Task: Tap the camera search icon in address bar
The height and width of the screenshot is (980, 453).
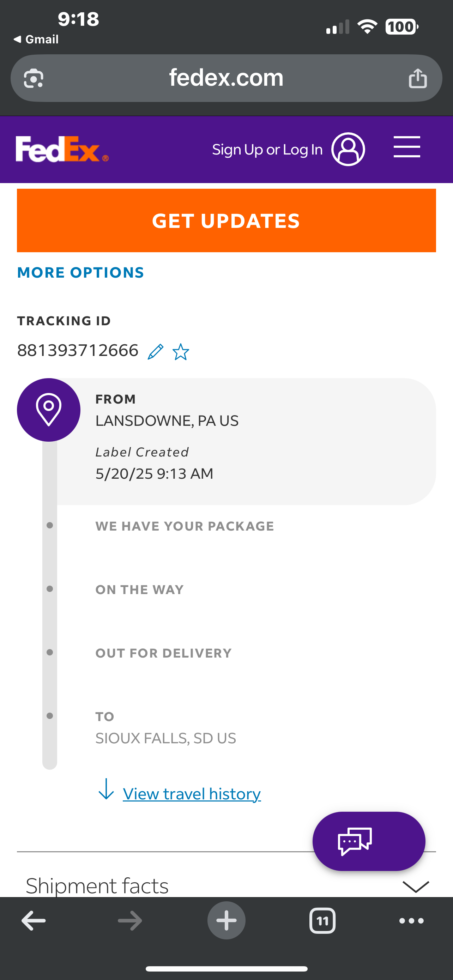Action: 34,78
